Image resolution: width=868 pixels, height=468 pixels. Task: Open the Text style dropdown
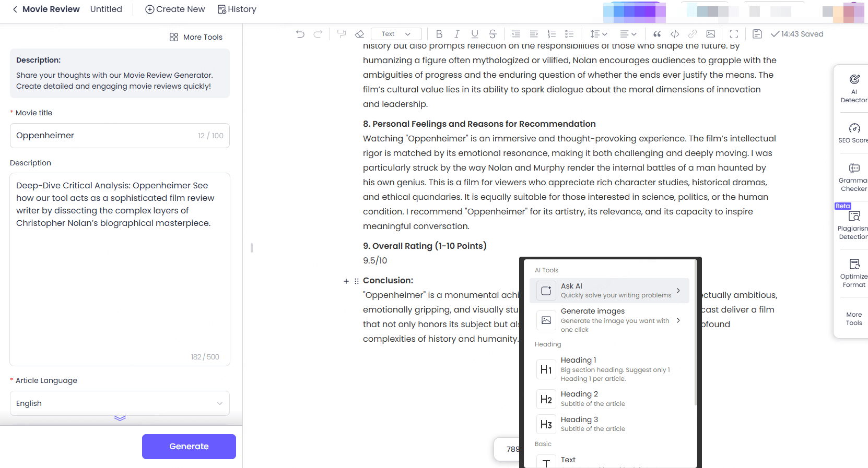click(x=396, y=34)
